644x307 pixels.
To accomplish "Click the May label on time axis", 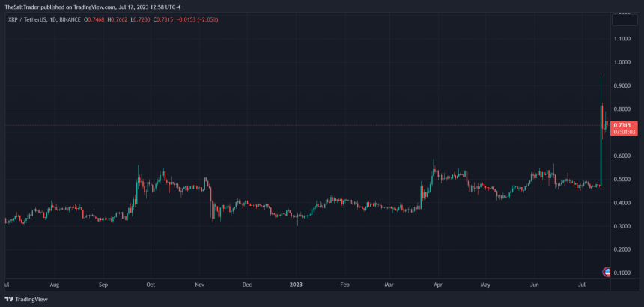I will click(x=485, y=284).
